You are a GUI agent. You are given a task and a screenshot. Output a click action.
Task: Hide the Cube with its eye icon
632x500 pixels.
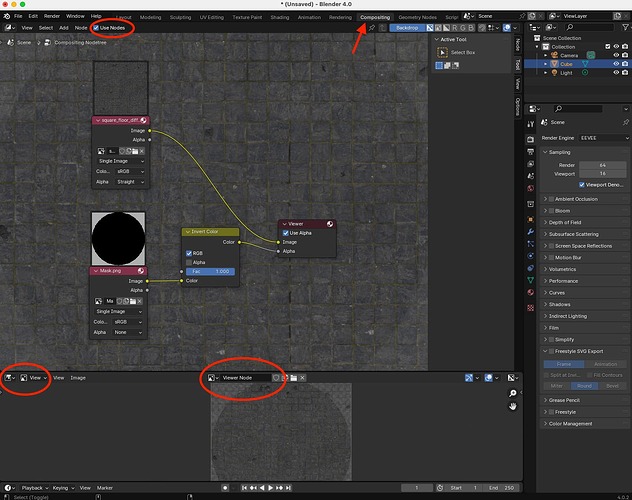pyautogui.click(x=616, y=64)
